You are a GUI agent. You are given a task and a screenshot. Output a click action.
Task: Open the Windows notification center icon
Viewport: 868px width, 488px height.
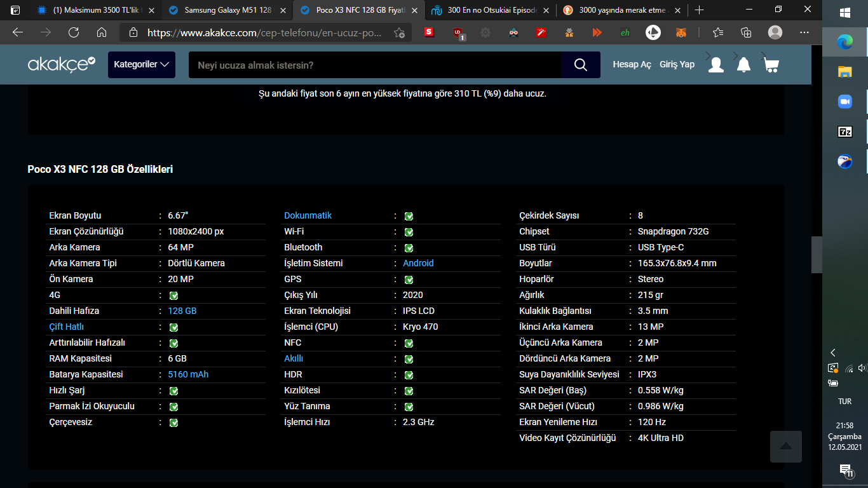[x=845, y=470]
